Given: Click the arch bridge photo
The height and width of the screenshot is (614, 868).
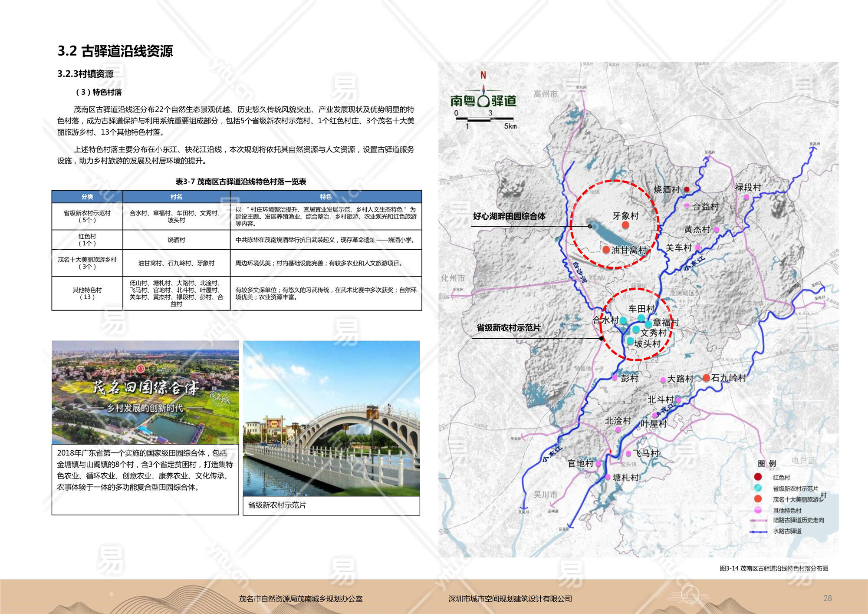Looking at the screenshot, I should [331, 418].
